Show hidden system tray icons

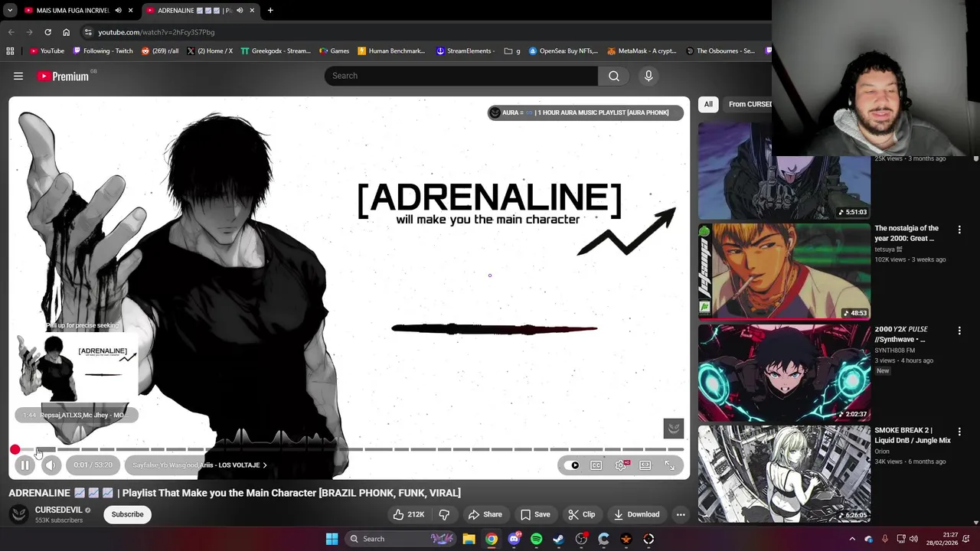(852, 539)
